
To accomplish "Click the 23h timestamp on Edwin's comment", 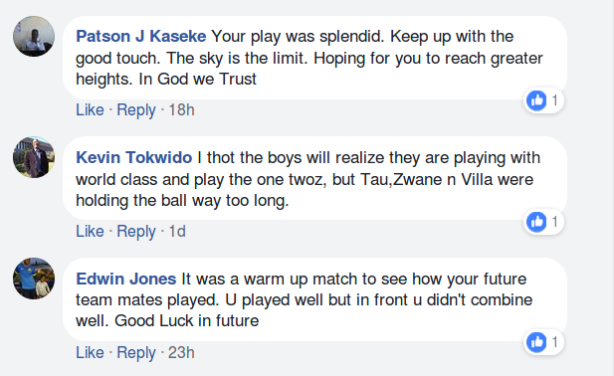I will coord(181,352).
